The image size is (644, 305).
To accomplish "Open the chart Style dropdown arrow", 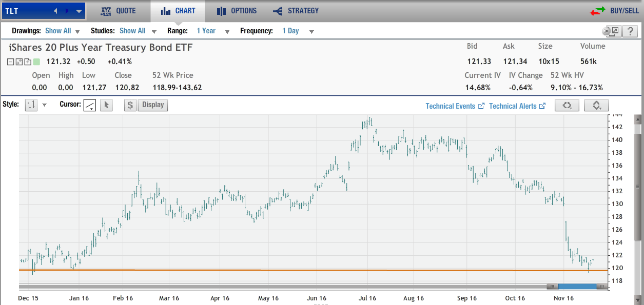I will pos(45,105).
